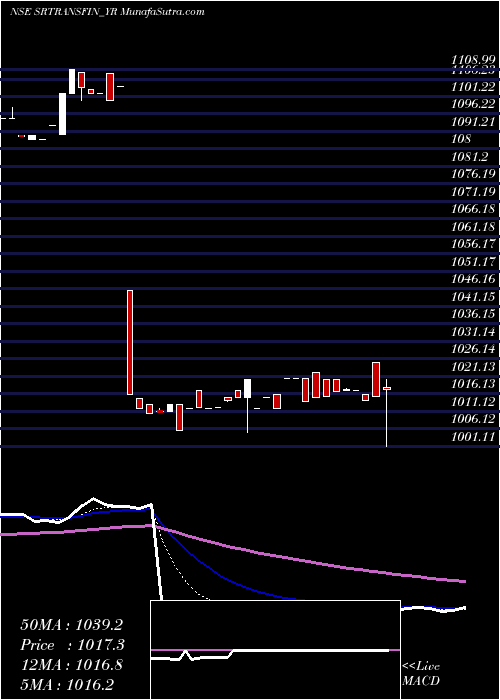
Task: Click the 1021.13 price axis label
Action: (x=472, y=367)
